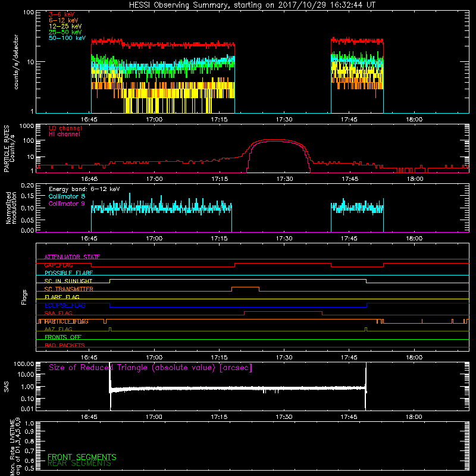Click 17:15 tick under the Flags panel
This screenshot has width=476, height=476.
219,358
